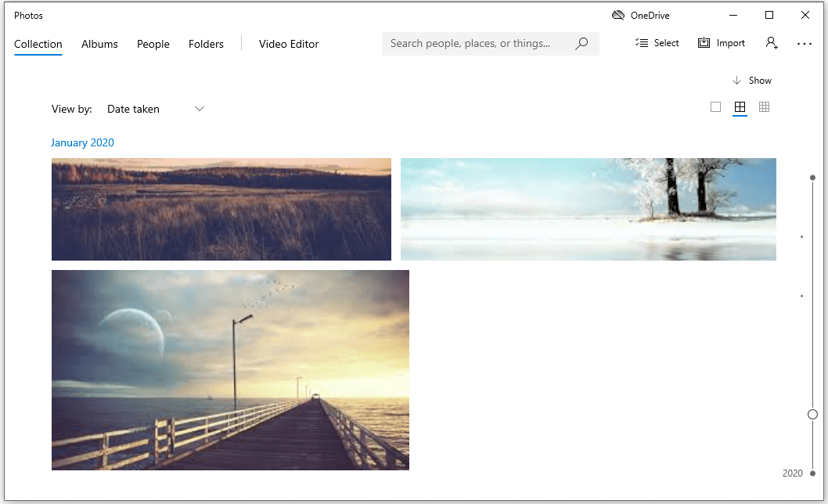Go to the People tab
The image size is (828, 504).
(153, 44)
